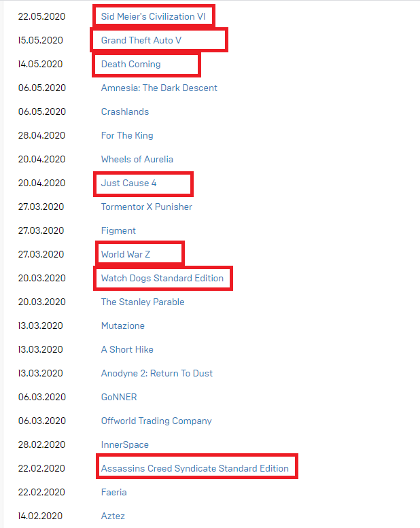420x528 pixels.
Task: Open the Aztez game link
Action: tap(113, 516)
